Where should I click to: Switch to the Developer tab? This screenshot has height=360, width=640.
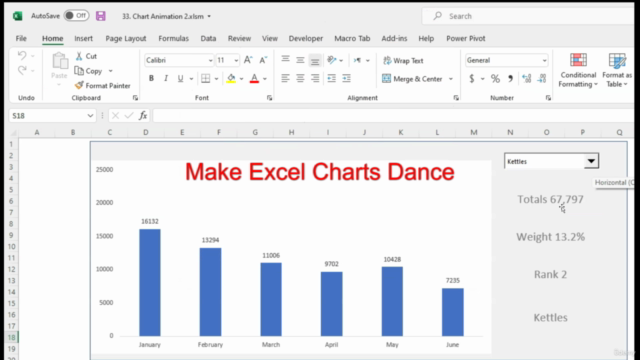pos(306,38)
